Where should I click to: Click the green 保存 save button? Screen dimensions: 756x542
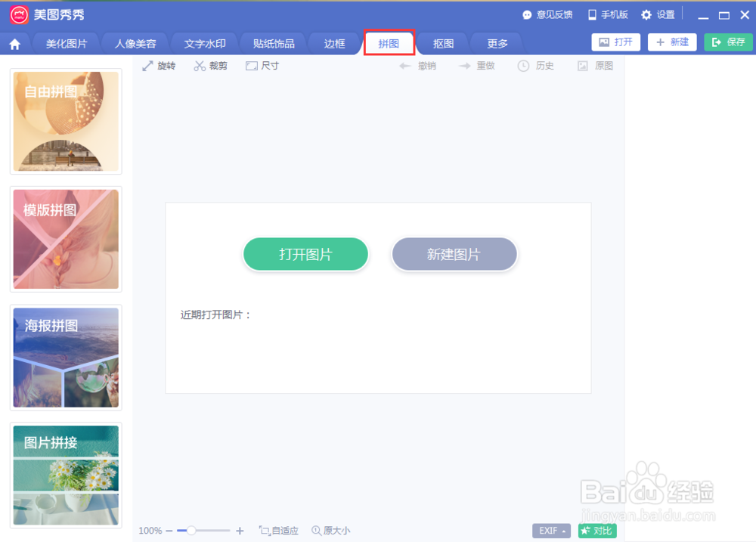[727, 42]
